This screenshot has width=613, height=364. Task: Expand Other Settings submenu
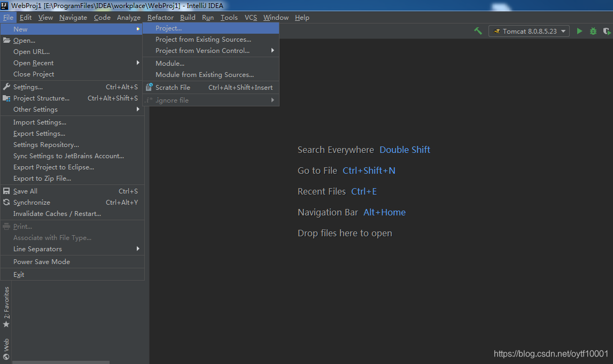[x=72, y=110]
